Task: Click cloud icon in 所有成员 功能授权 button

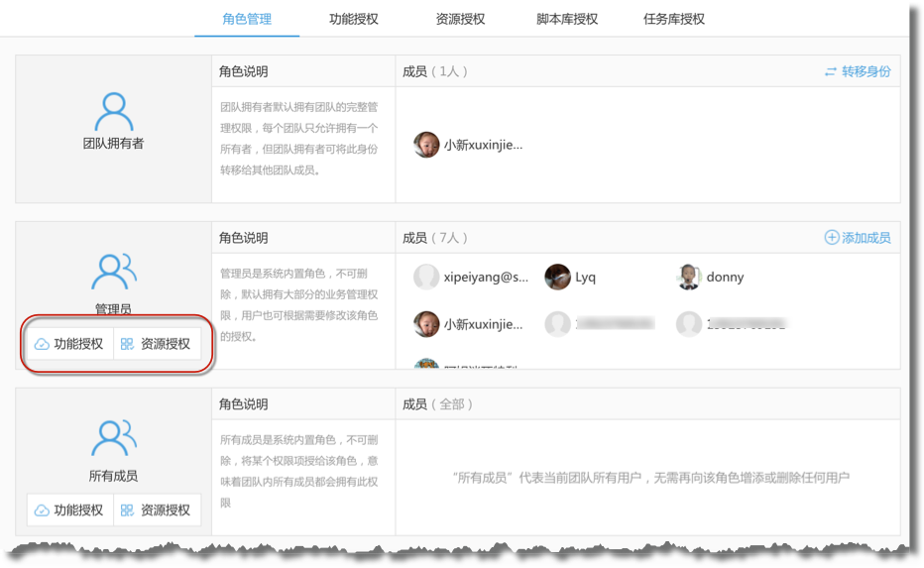Action: pos(42,511)
